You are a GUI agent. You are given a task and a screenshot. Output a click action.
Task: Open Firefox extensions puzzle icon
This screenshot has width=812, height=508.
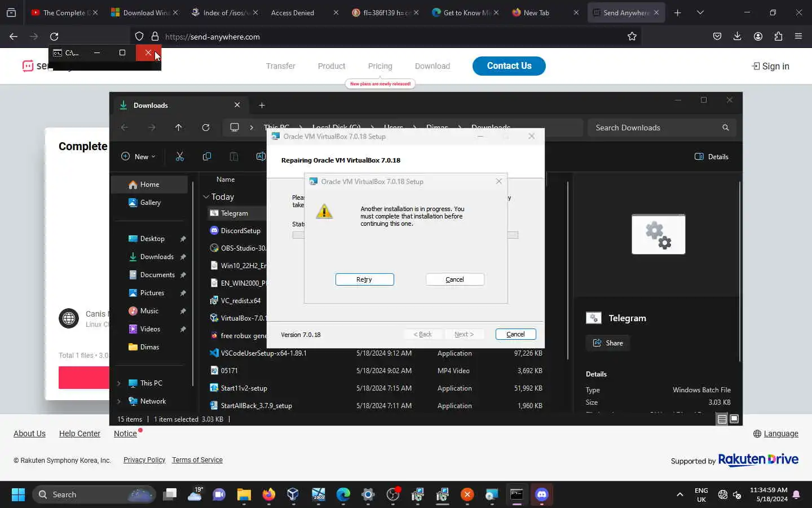coord(778,37)
